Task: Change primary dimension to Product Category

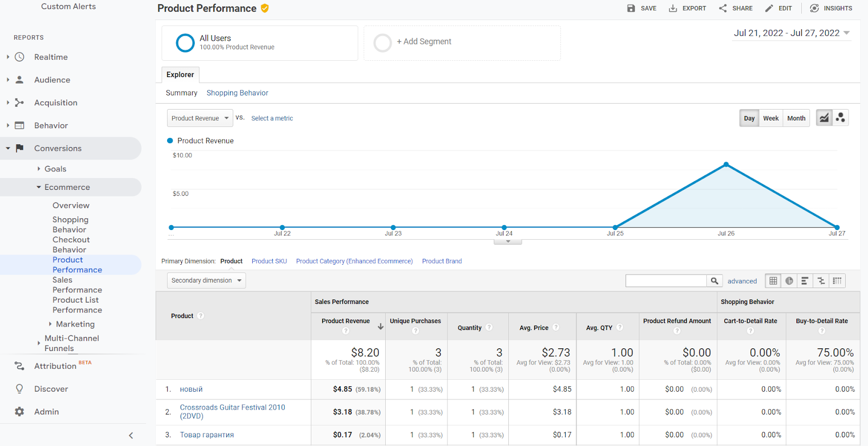Action: [x=354, y=261]
